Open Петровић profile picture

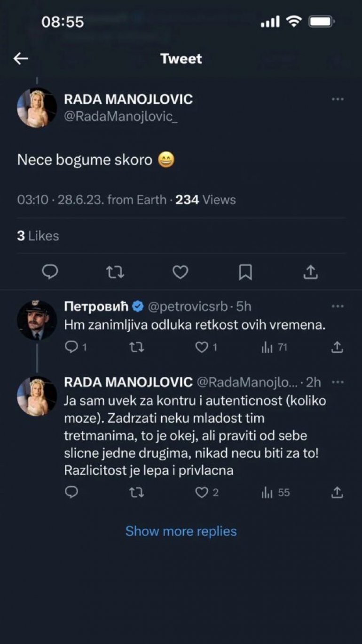(37, 320)
